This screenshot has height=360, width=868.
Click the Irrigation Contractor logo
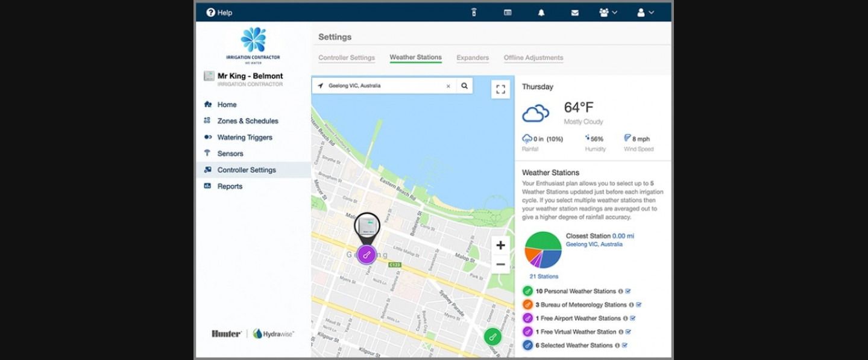tap(253, 45)
